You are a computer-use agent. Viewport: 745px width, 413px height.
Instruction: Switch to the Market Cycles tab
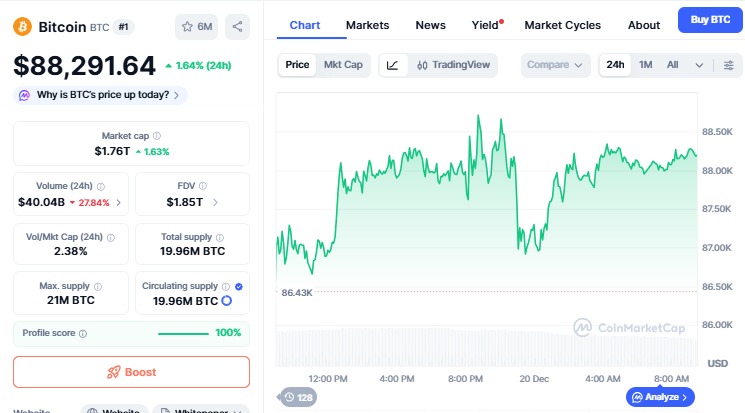562,25
